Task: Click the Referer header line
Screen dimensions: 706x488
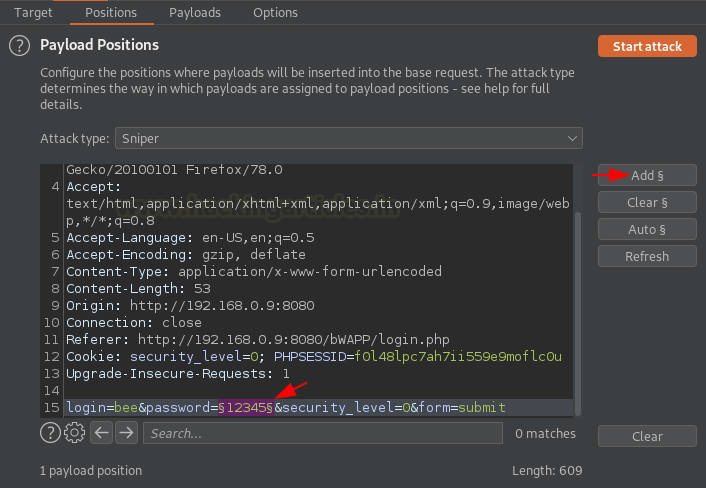Action: click(x=258, y=339)
